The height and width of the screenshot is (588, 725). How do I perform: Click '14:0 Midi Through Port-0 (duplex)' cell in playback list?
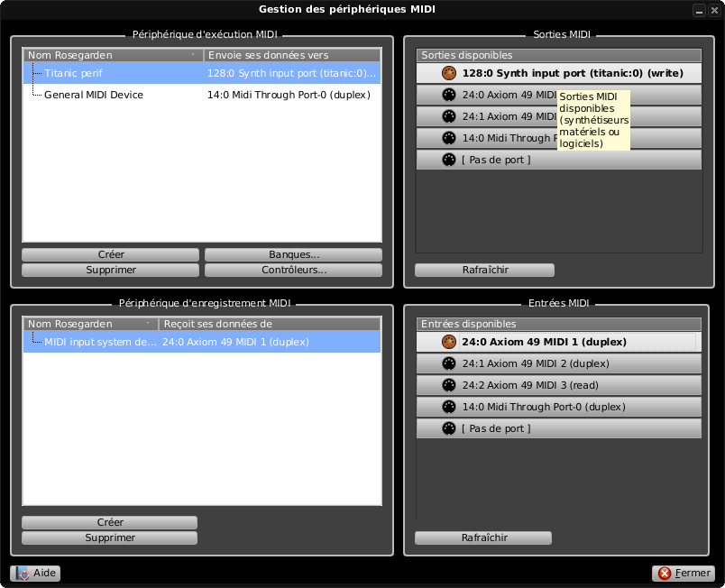289,95
